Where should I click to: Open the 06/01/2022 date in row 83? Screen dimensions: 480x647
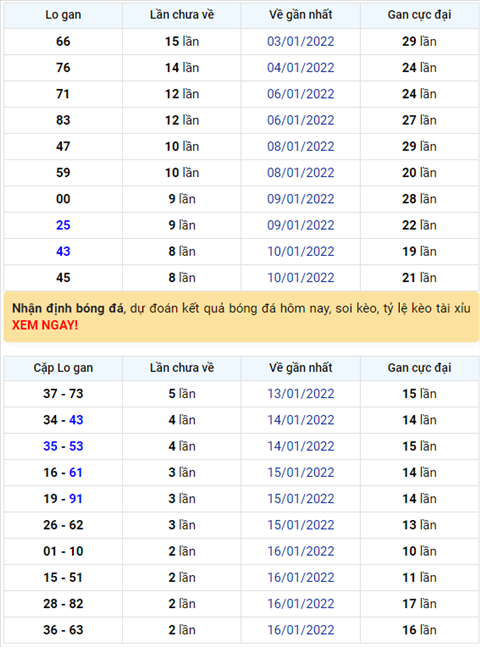(x=300, y=120)
